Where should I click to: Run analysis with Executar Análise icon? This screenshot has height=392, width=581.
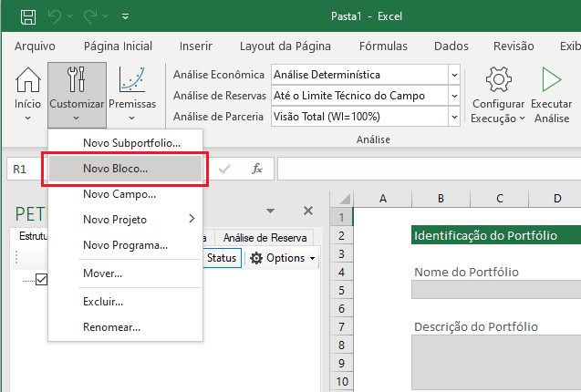tap(551, 82)
